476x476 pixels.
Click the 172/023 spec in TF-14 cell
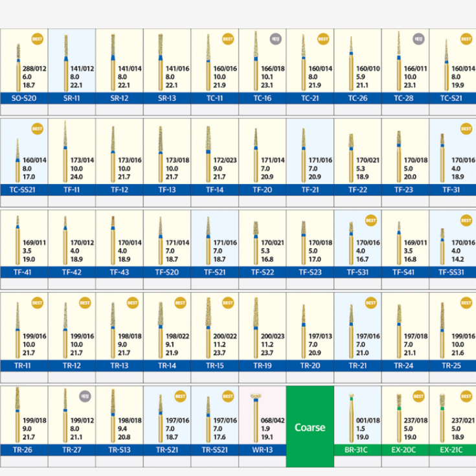click(x=225, y=160)
